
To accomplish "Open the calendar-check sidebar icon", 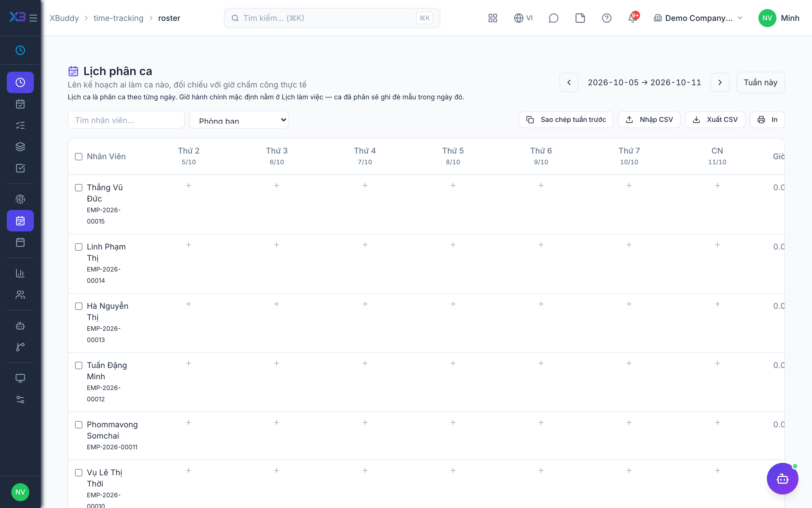I will [20, 104].
